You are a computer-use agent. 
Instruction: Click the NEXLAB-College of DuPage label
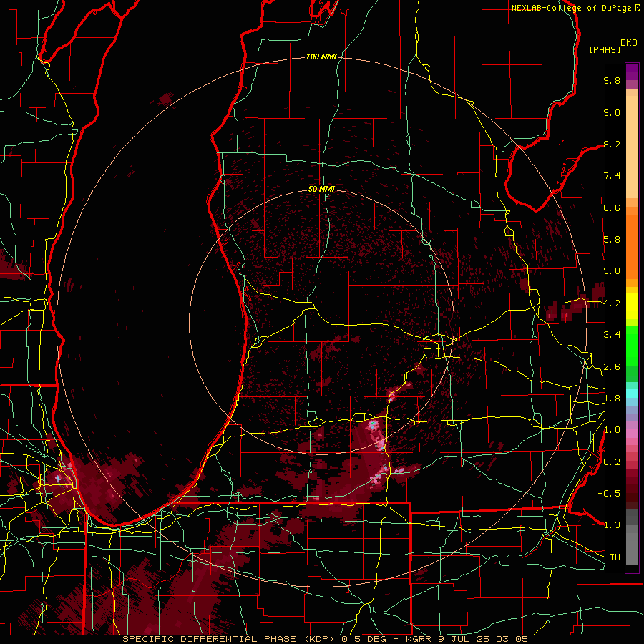pos(572,8)
